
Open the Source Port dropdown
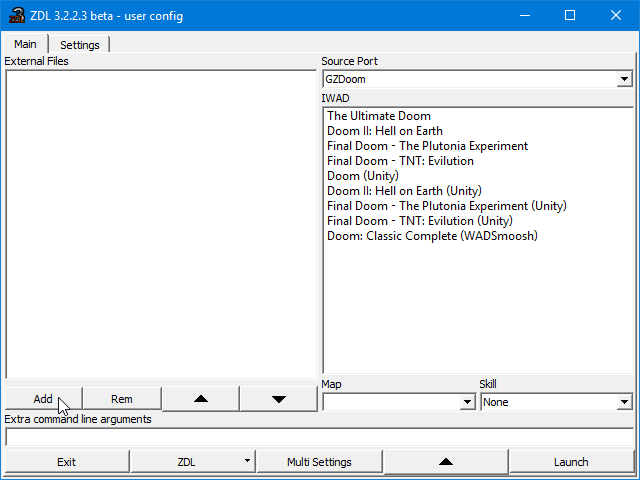624,79
